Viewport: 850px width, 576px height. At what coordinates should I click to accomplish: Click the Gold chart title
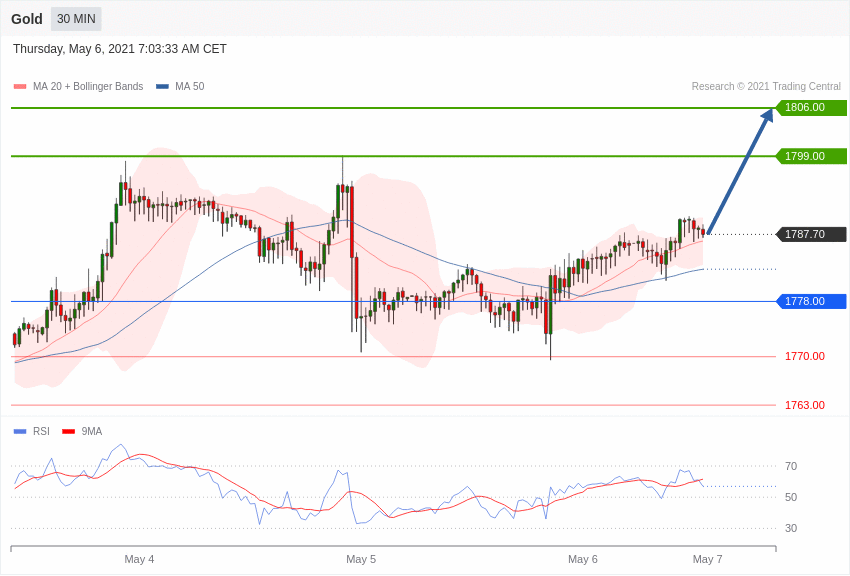[x=27, y=19]
